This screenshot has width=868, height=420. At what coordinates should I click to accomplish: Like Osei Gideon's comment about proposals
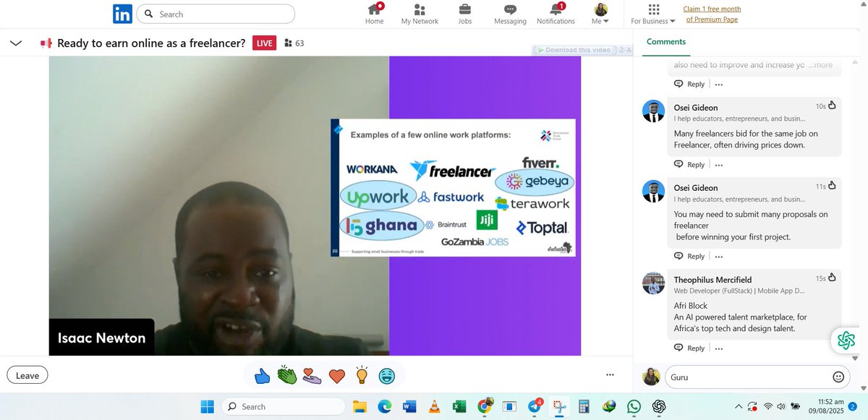(832, 186)
